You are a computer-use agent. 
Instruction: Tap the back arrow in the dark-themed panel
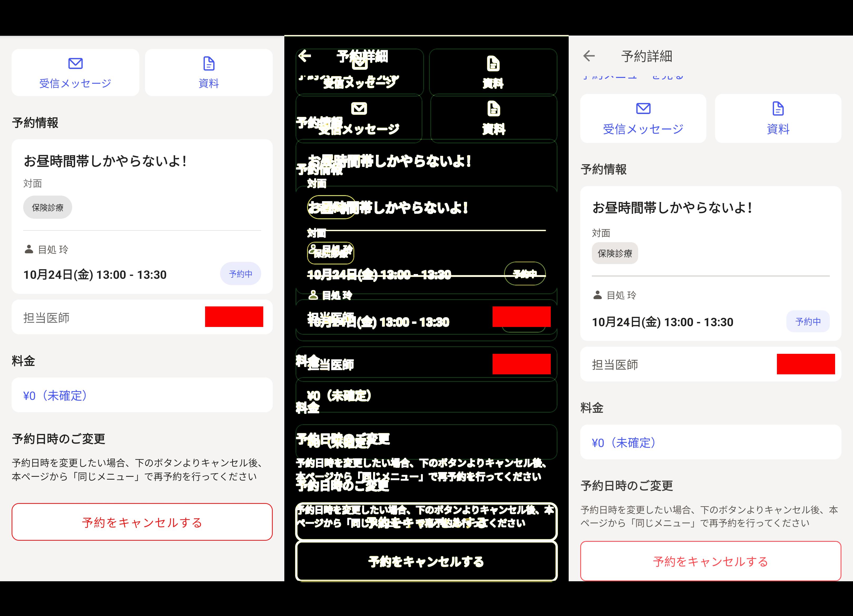(305, 56)
